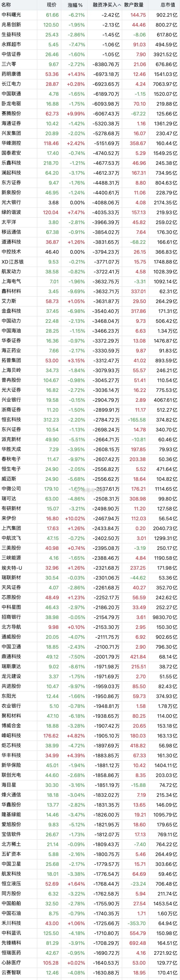Select 国泰君安 in the name column
This screenshot has height=980, width=180.
pyautogui.click(x=11, y=153)
